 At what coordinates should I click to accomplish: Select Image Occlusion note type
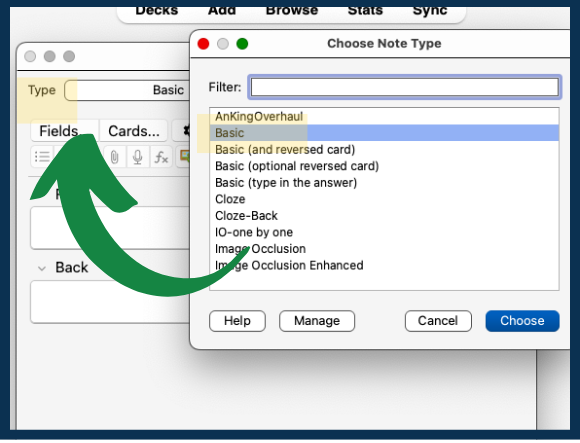(384, 249)
